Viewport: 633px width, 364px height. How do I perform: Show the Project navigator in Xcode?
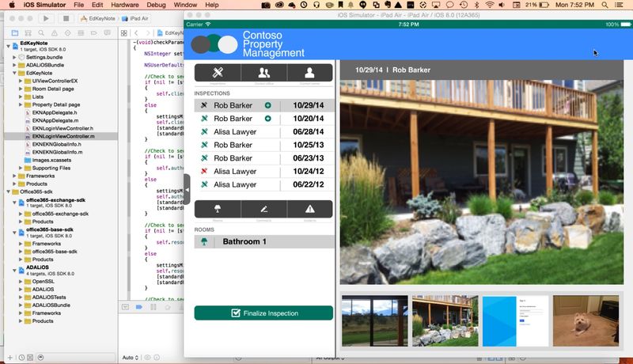click(x=15, y=33)
